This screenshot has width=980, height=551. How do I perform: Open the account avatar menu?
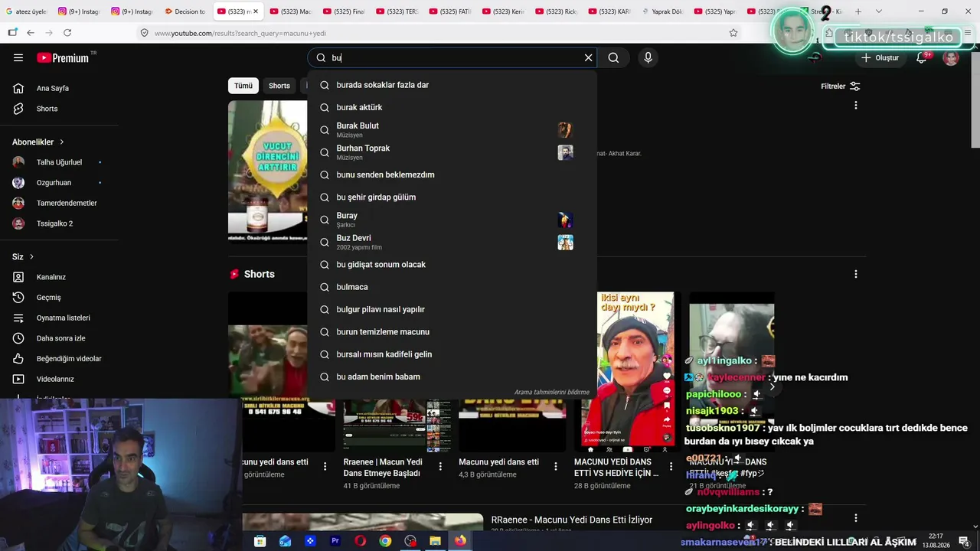[x=951, y=57]
